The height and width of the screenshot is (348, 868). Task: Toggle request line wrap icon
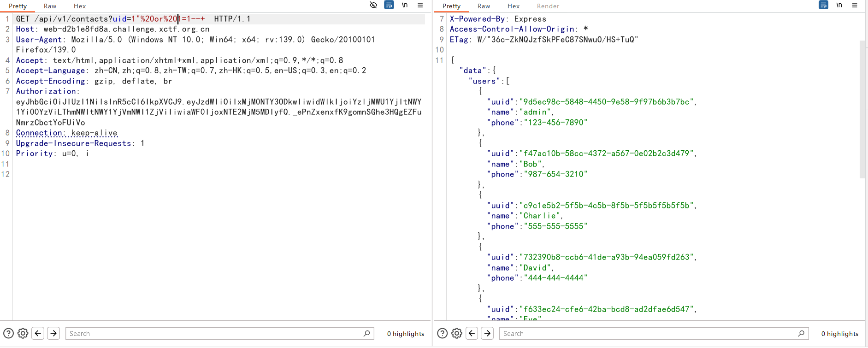click(389, 5)
